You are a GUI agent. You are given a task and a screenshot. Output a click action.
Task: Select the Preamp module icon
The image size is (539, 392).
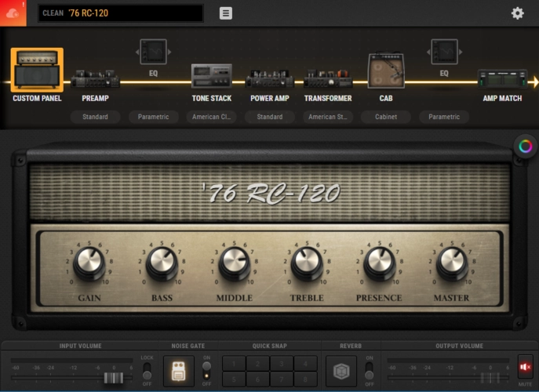[95, 78]
